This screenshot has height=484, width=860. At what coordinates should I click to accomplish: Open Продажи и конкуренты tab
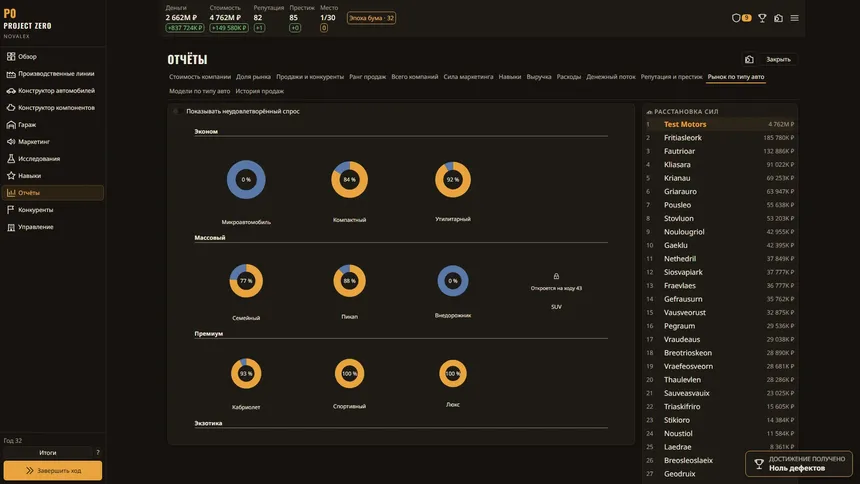pos(310,77)
